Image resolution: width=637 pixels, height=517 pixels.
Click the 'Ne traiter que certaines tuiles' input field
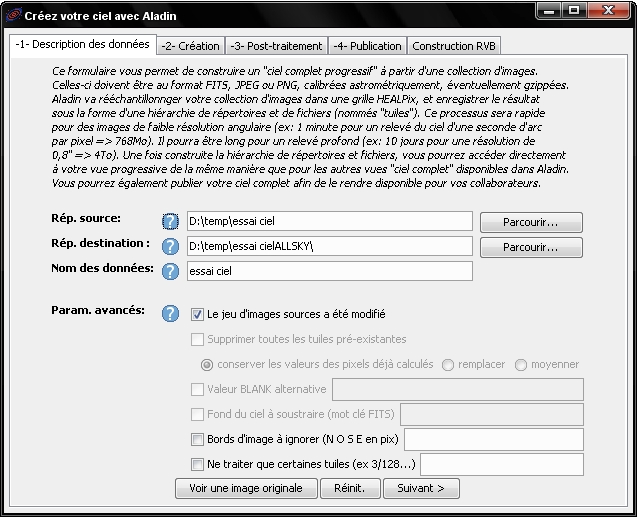[x=502, y=465]
